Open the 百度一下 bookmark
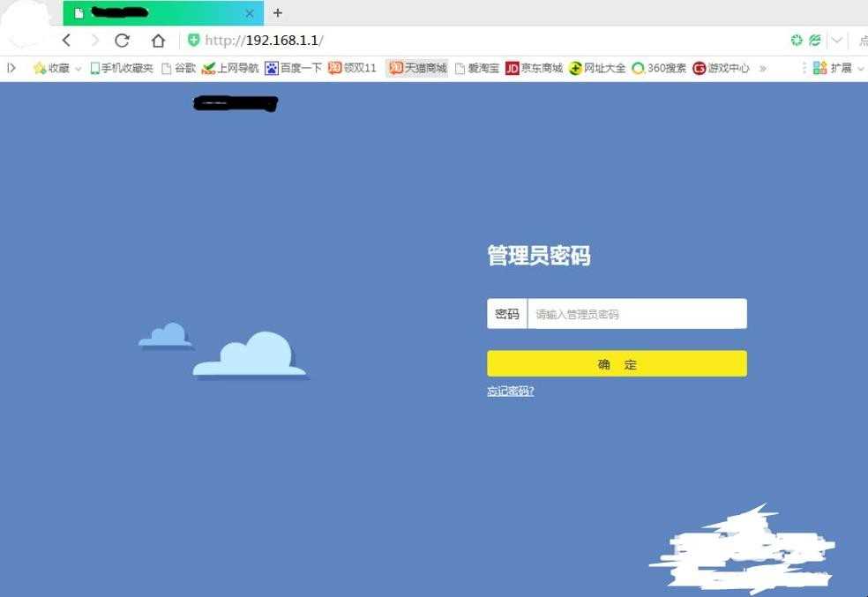 [x=294, y=68]
